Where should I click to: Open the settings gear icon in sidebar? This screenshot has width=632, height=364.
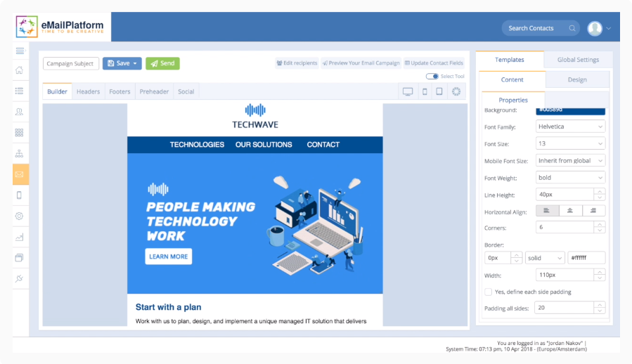click(x=20, y=216)
